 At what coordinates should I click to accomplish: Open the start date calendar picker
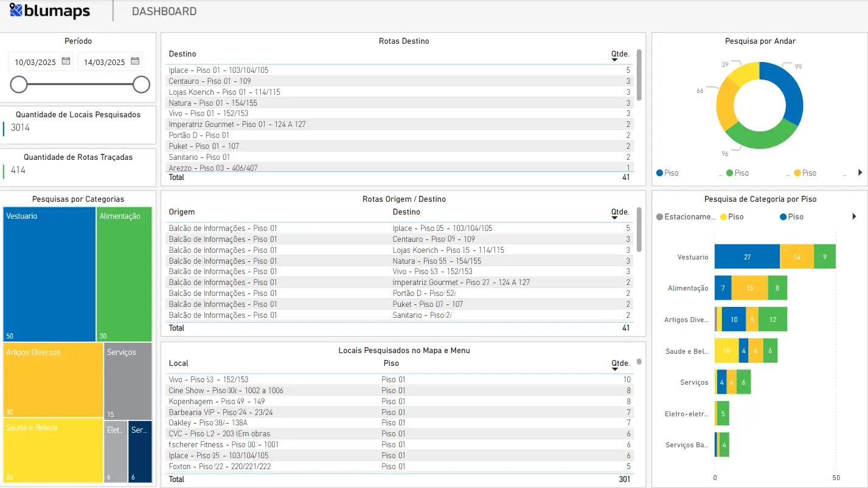pyautogui.click(x=66, y=61)
